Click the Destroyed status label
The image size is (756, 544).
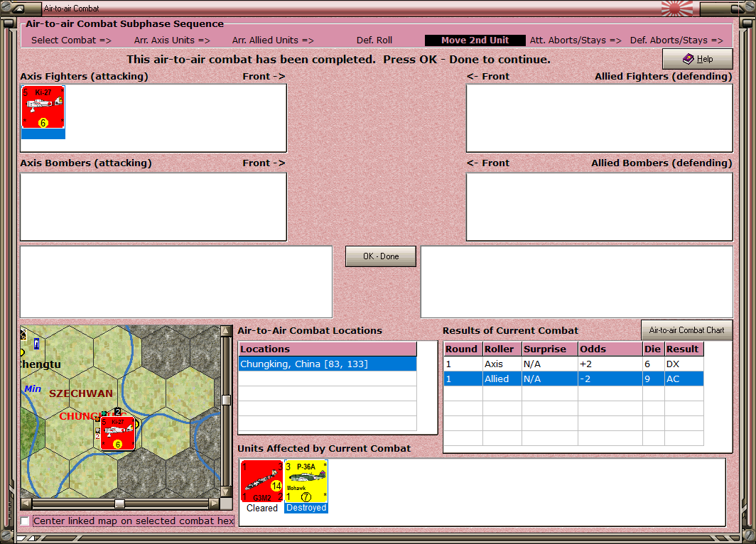(306, 508)
